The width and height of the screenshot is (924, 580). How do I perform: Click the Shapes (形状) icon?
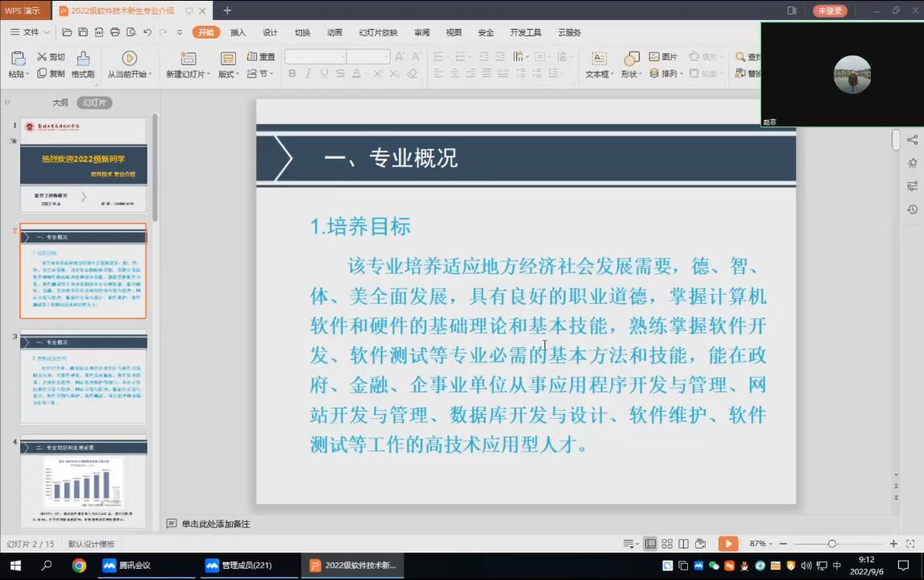tap(632, 59)
